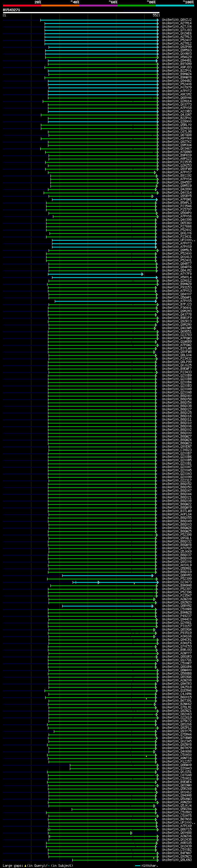Select hit UniRef100_Q01412
Viewport: 197px width, 868px height.
click(x=177, y=792)
